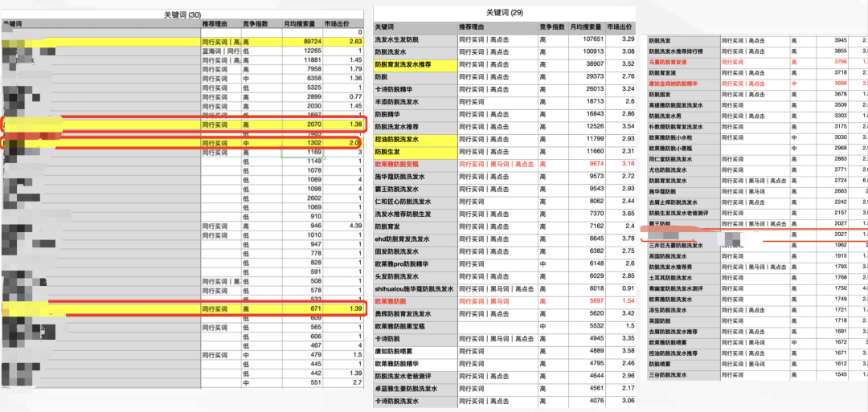Click the '关键词 (30)' title in left table
868x412 pixels.
pyautogui.click(x=182, y=15)
